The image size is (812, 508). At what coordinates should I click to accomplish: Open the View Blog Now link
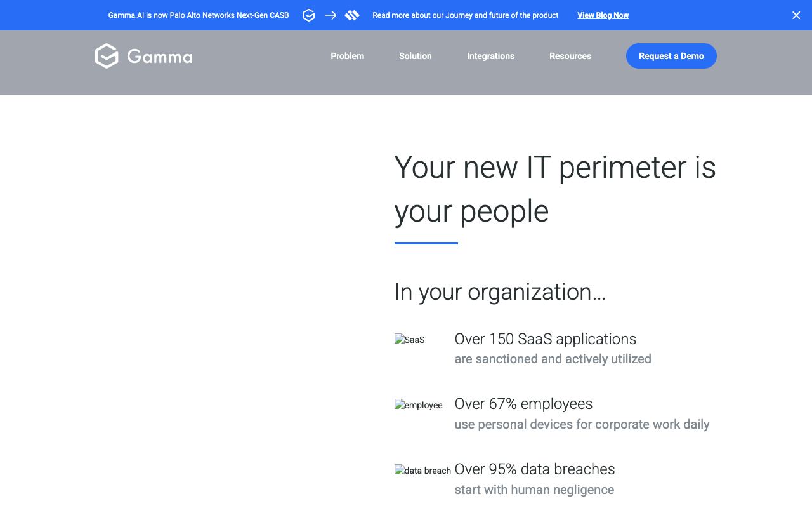603,15
